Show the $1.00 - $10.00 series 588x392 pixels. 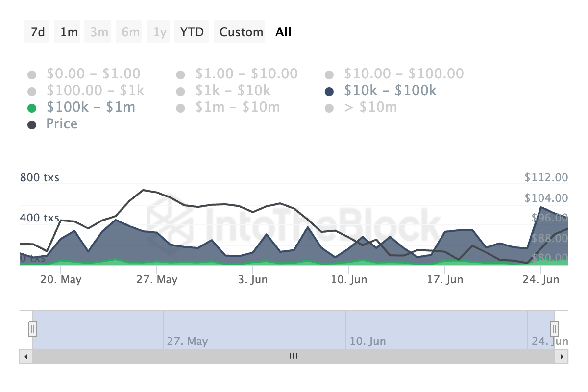(x=180, y=75)
